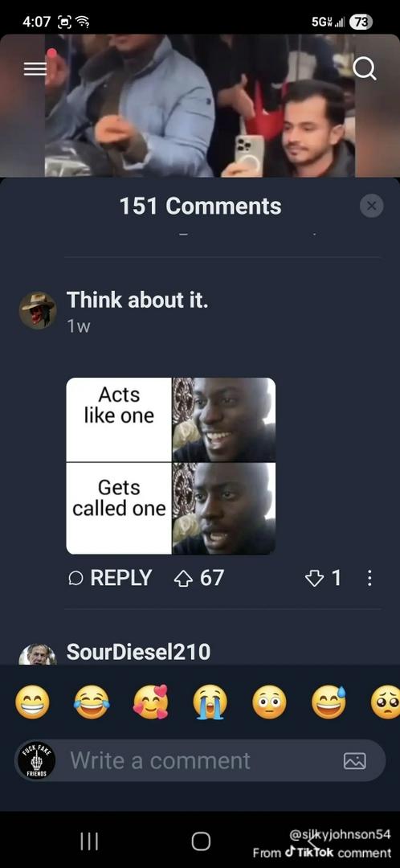Open the three-dot comment options menu
This screenshot has height=868, width=400.
(369, 579)
